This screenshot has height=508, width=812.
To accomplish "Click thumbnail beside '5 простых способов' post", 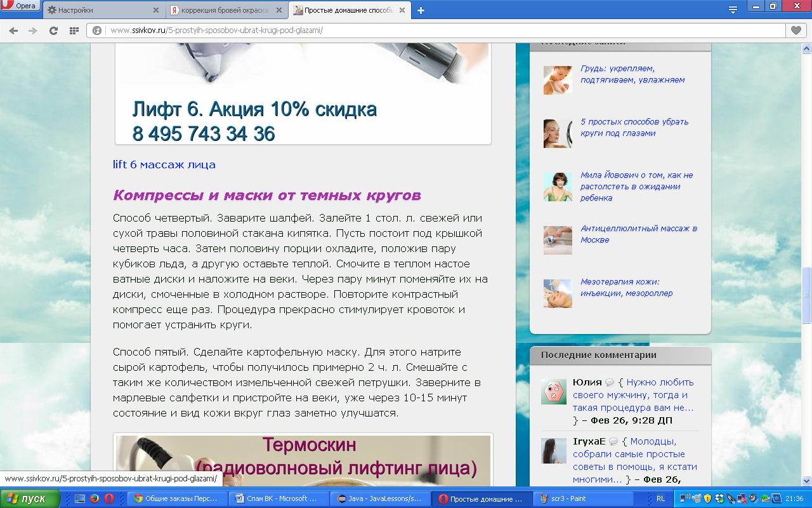I will (558, 133).
